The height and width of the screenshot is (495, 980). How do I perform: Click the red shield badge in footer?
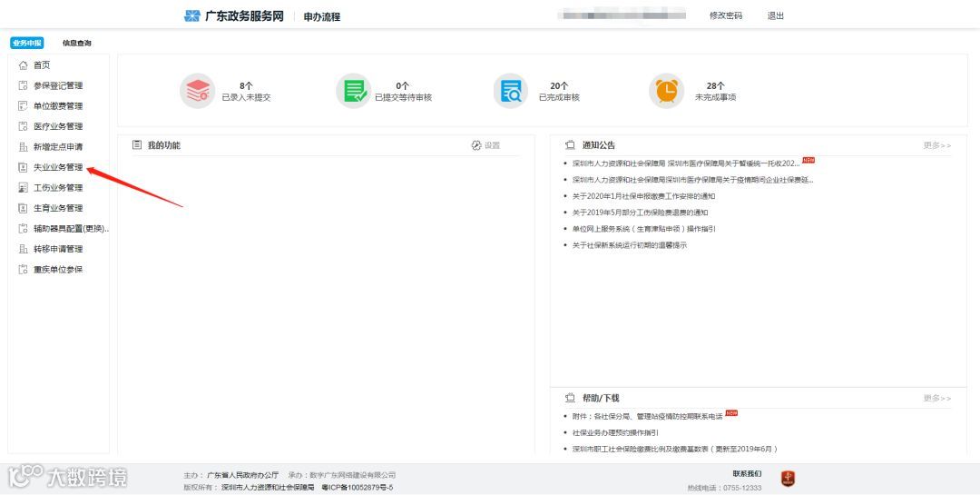pos(789,480)
